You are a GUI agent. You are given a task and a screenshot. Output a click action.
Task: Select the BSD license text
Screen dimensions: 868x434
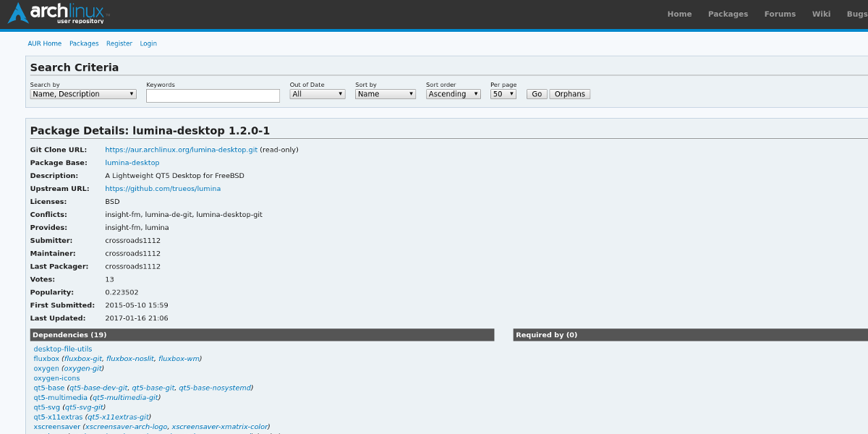point(112,202)
